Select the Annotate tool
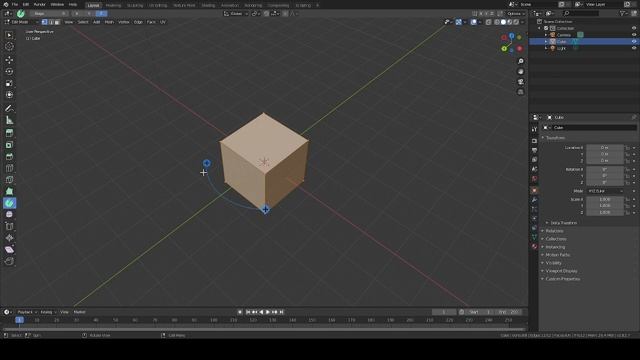Viewport: 640px width, 360px height. click(9, 109)
